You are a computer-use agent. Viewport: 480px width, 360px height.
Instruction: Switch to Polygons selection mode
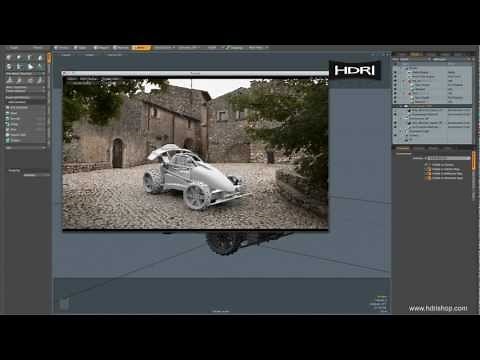pyautogui.click(x=101, y=48)
